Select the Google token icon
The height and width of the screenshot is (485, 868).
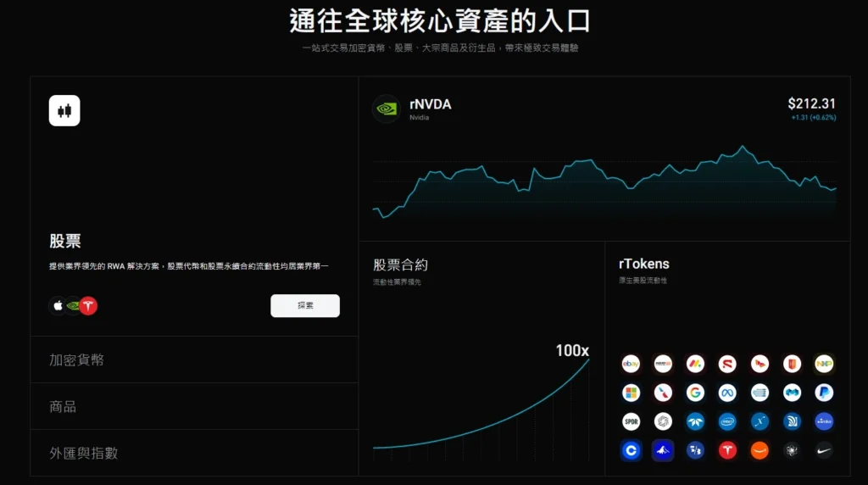pos(695,393)
